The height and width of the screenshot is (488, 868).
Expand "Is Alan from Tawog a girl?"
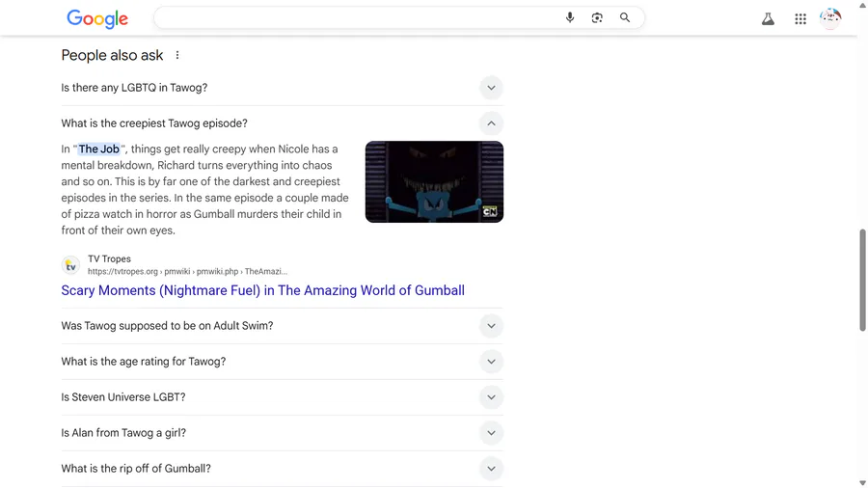pos(282,433)
